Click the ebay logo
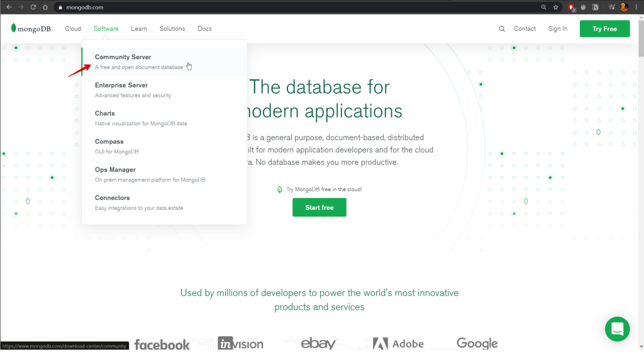 (x=318, y=343)
